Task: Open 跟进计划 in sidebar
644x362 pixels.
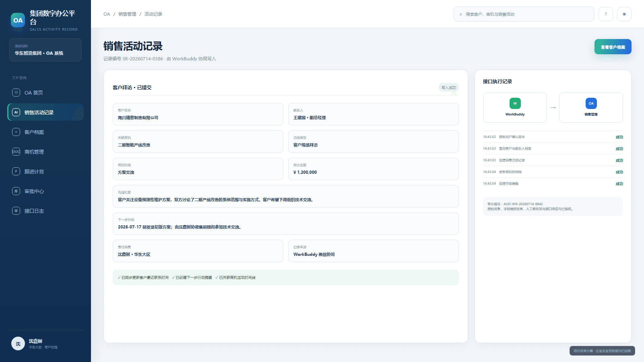Action: click(x=45, y=171)
